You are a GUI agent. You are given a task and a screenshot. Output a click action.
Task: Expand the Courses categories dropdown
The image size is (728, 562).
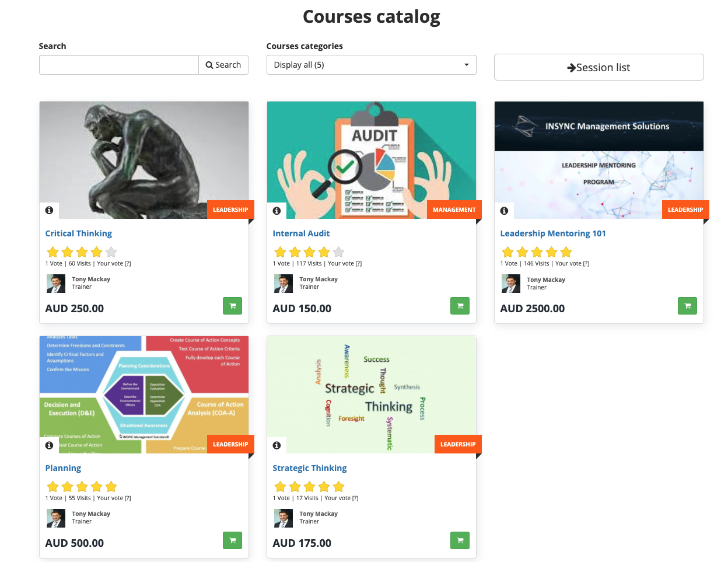tap(371, 65)
